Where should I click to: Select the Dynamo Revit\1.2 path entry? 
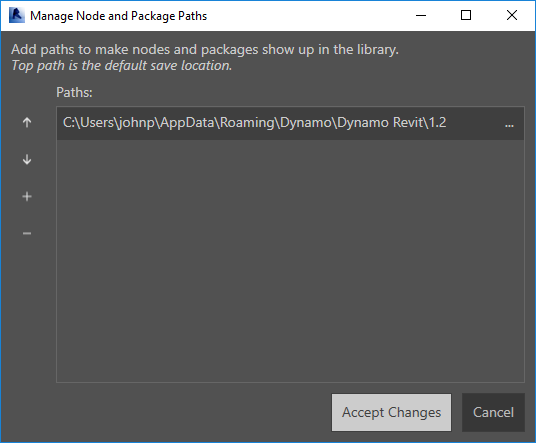(x=290, y=123)
